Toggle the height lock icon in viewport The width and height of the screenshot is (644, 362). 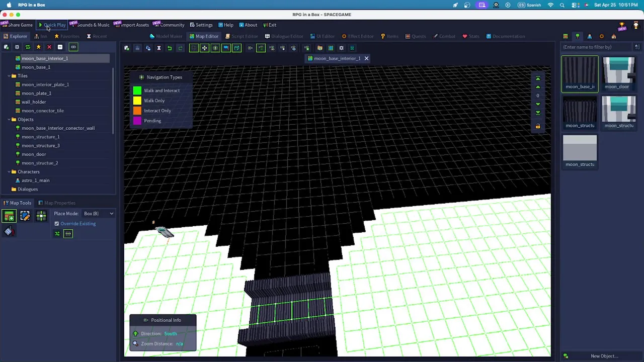[x=538, y=126]
